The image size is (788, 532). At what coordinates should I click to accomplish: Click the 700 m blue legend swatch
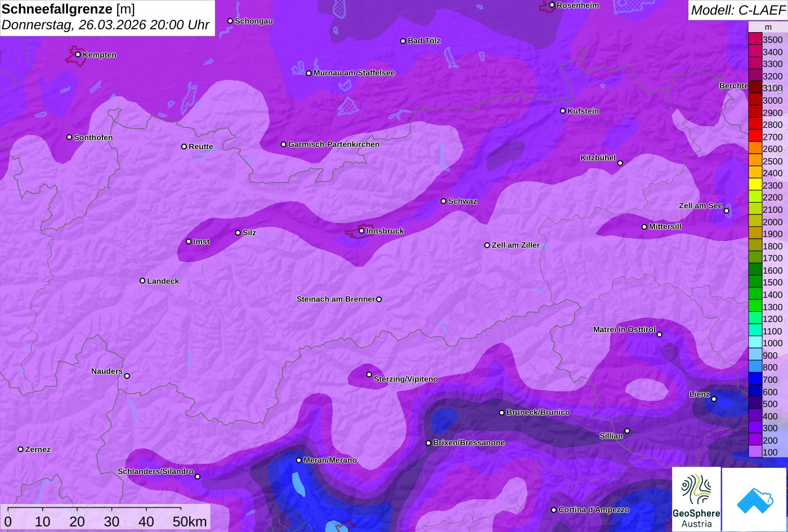[755, 379]
